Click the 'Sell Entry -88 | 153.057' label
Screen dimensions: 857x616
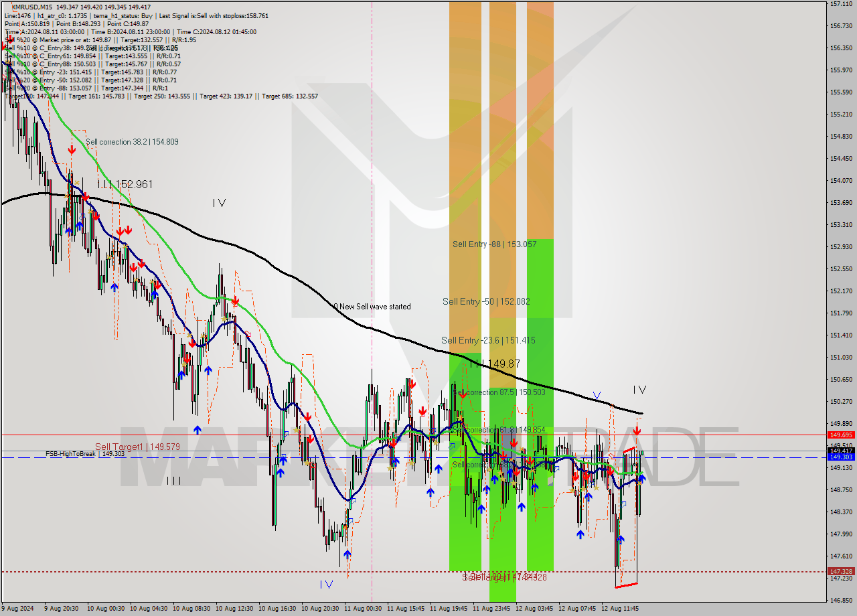(494, 244)
